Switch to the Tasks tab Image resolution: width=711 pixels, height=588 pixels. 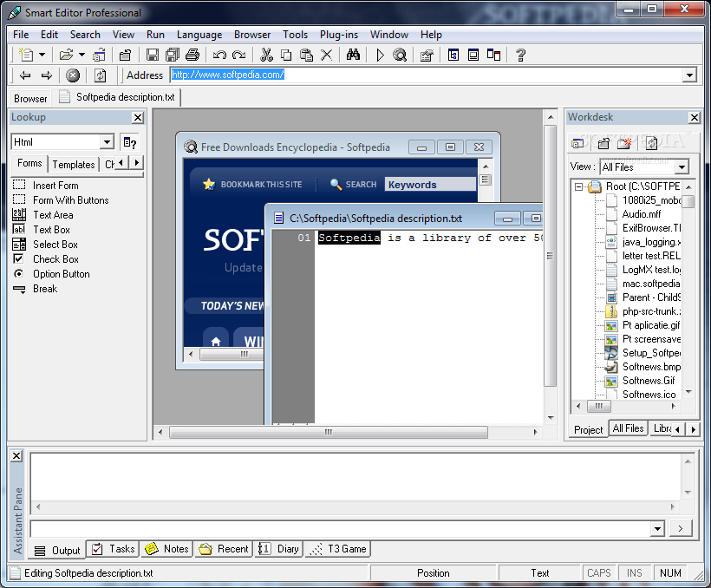coord(114,549)
